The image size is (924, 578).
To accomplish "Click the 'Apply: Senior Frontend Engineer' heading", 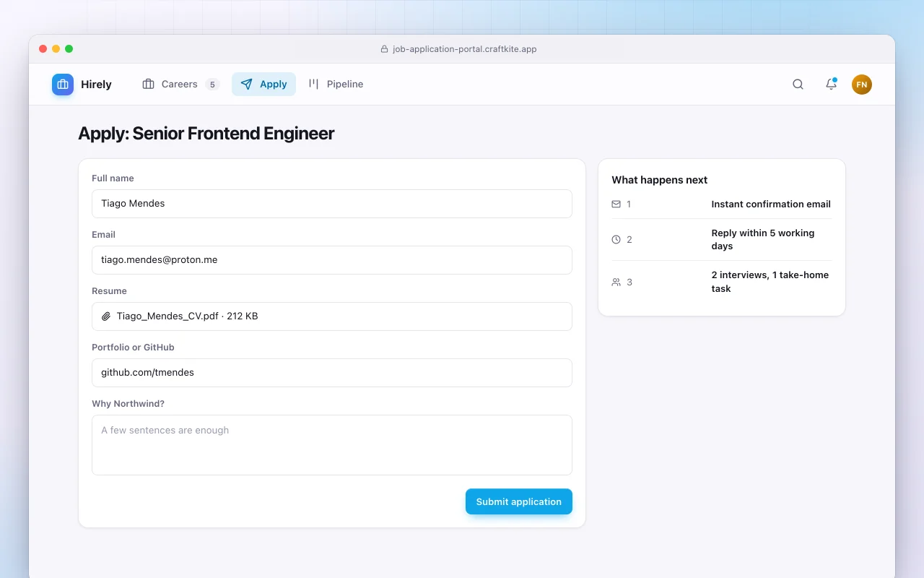I will (x=206, y=134).
